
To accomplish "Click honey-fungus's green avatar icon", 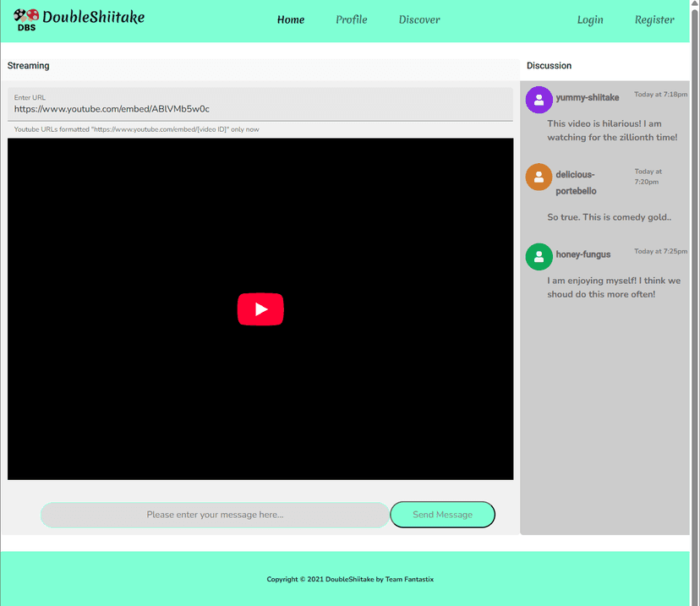I will [539, 256].
